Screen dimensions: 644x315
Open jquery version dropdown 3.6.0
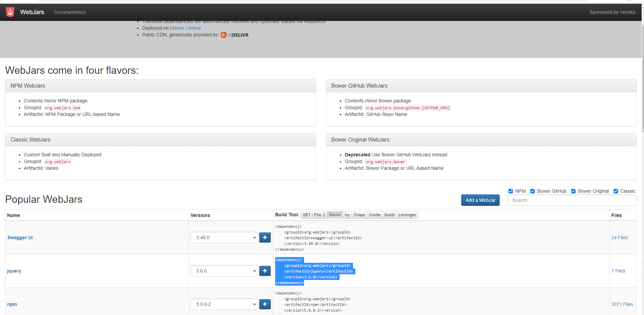coord(224,271)
